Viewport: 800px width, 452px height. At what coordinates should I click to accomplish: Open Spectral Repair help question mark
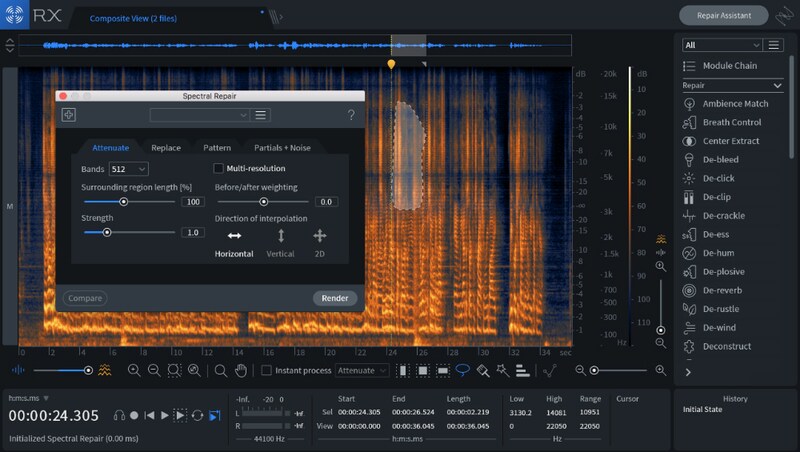pyautogui.click(x=351, y=115)
